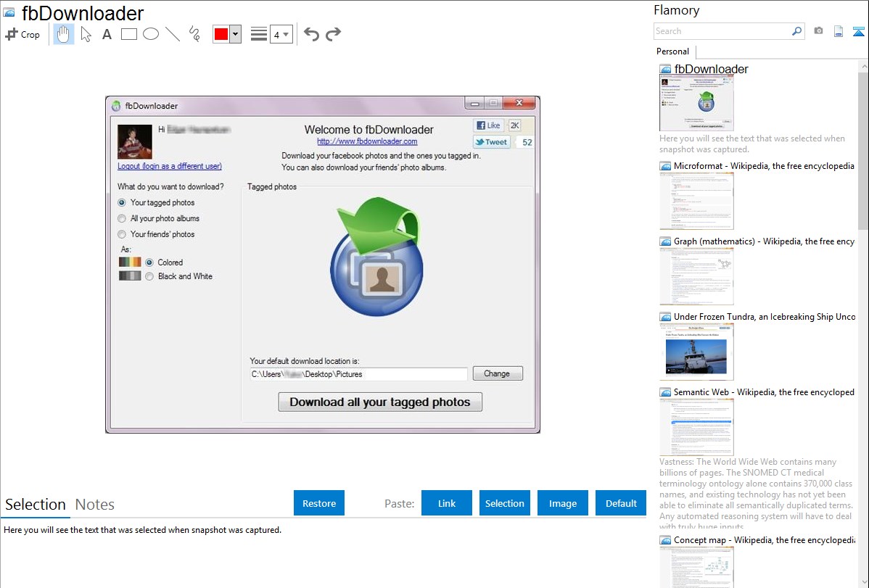The image size is (869, 588).
Task: Click the camera capture snapshot icon
Action: point(818,31)
